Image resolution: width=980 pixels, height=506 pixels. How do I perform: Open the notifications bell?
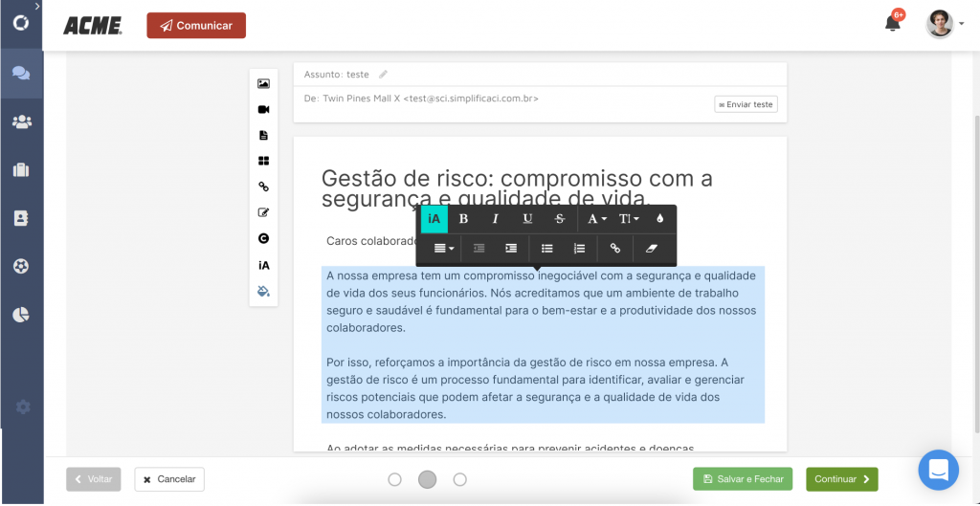[x=893, y=24]
